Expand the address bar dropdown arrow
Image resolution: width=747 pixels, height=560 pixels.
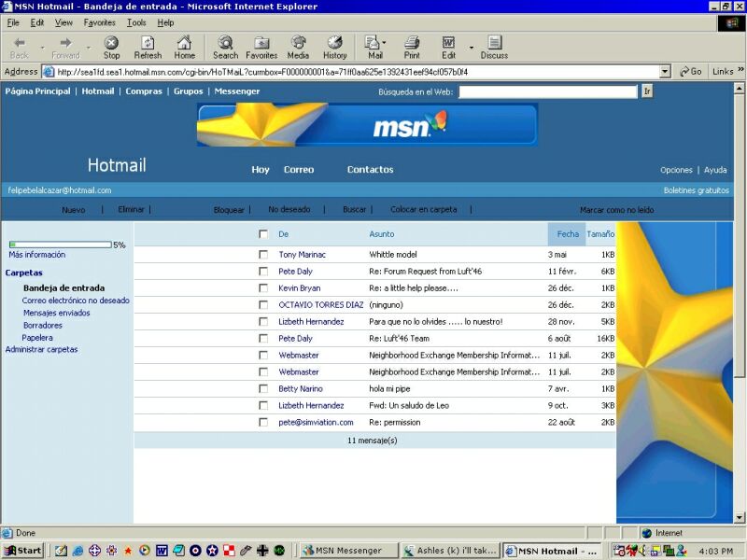665,72
